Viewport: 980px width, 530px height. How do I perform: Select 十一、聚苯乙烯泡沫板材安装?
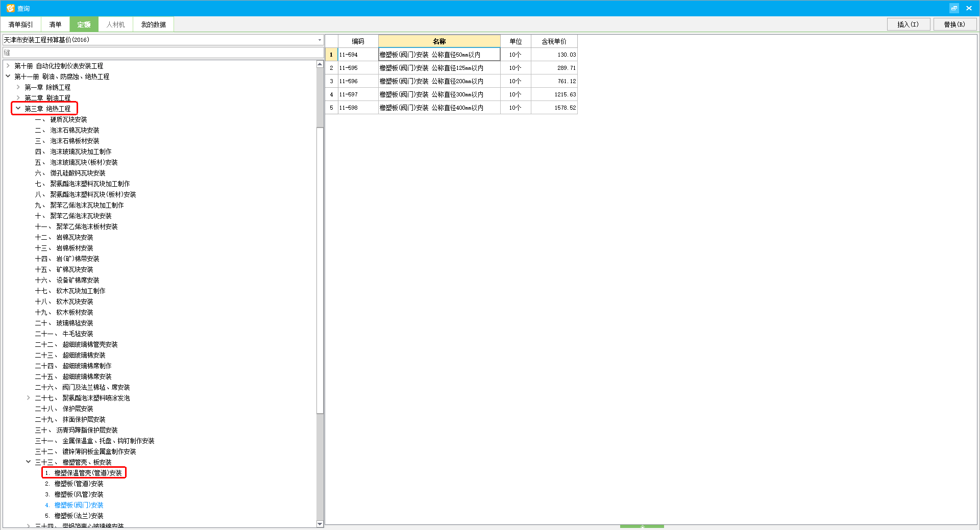(77, 226)
